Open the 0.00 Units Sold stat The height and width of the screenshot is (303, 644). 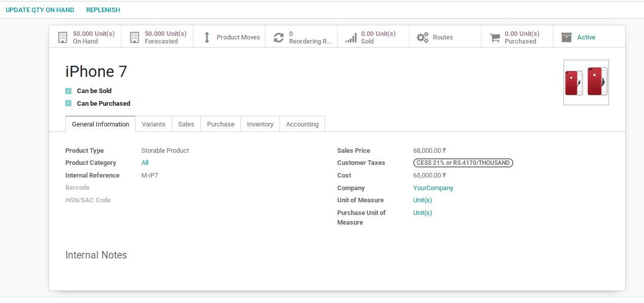(373, 37)
